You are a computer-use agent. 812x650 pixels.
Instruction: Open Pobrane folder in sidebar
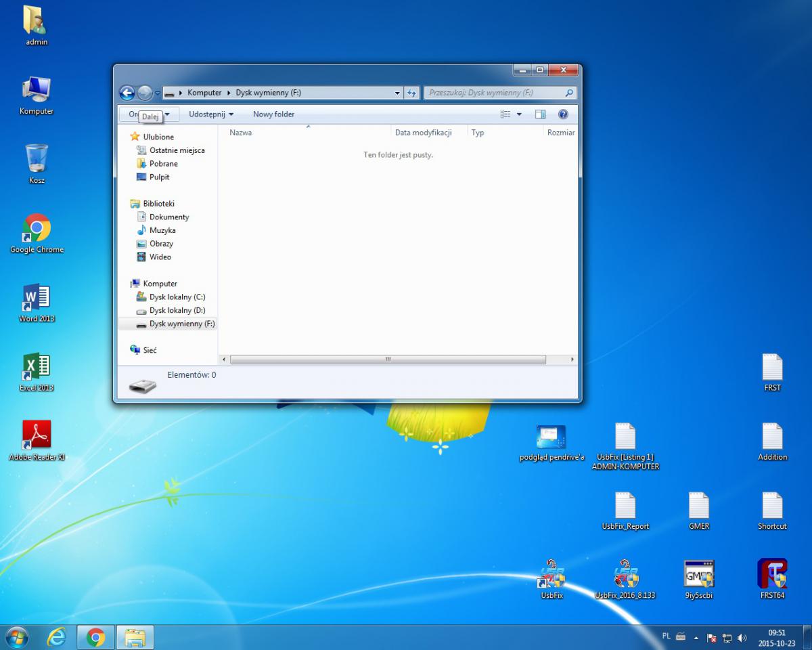pyautogui.click(x=163, y=164)
